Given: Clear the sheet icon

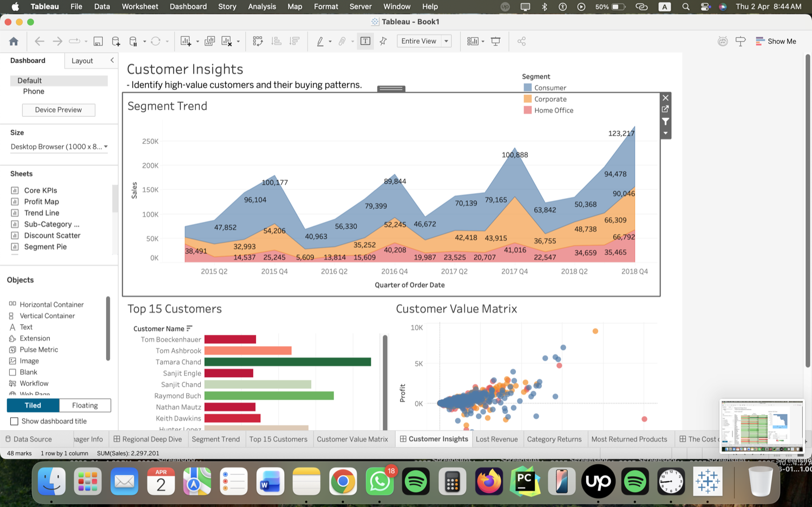Looking at the screenshot, I should pyautogui.click(x=227, y=41).
